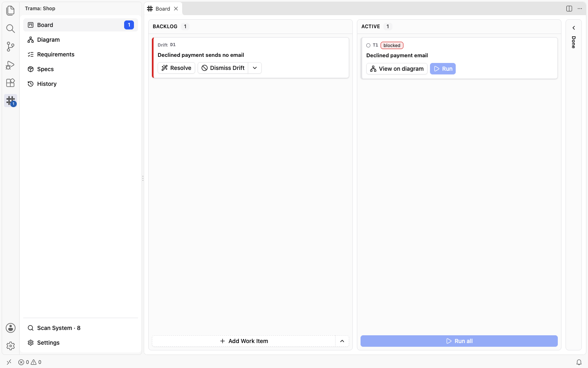Open the Manage gear in activity bar

tap(11, 346)
